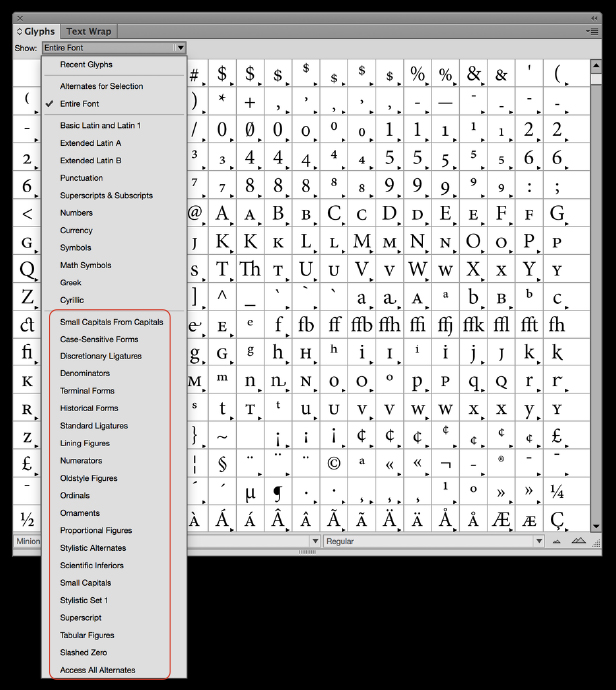The width and height of the screenshot is (616, 690).
Task: Click the zoom out glyph view icon
Action: point(557,541)
